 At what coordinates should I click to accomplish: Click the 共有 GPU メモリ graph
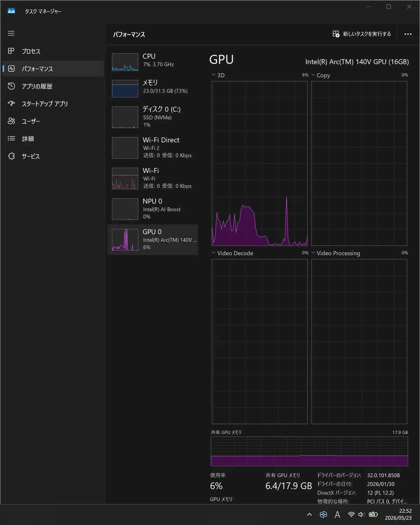coord(309,451)
